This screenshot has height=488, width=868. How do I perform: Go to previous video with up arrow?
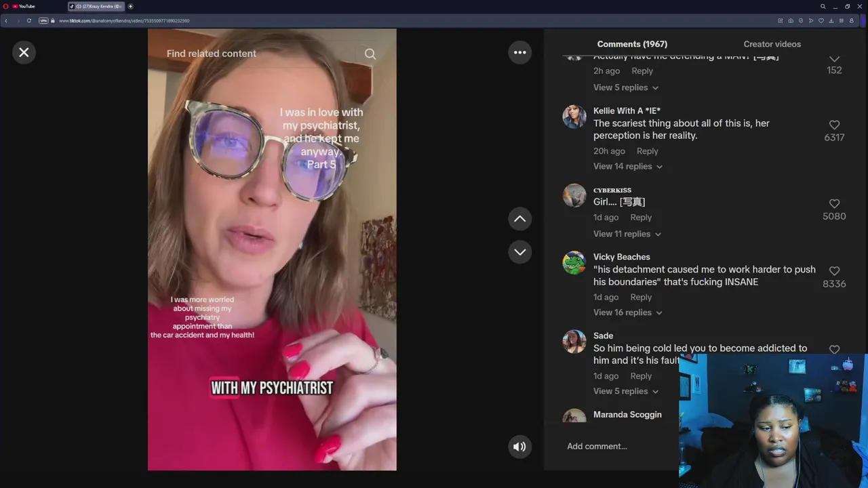tap(520, 219)
